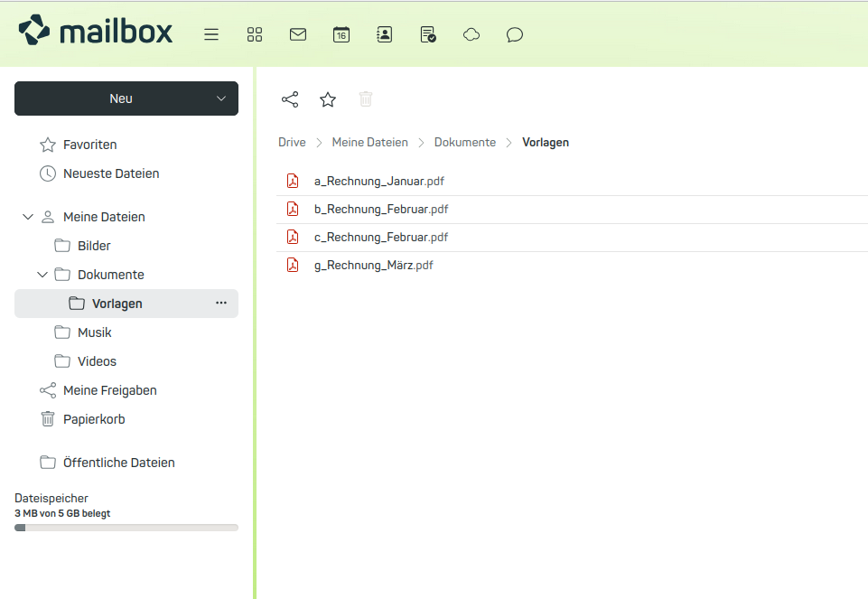Select file g_Rechnung_März.pdf

572,266
